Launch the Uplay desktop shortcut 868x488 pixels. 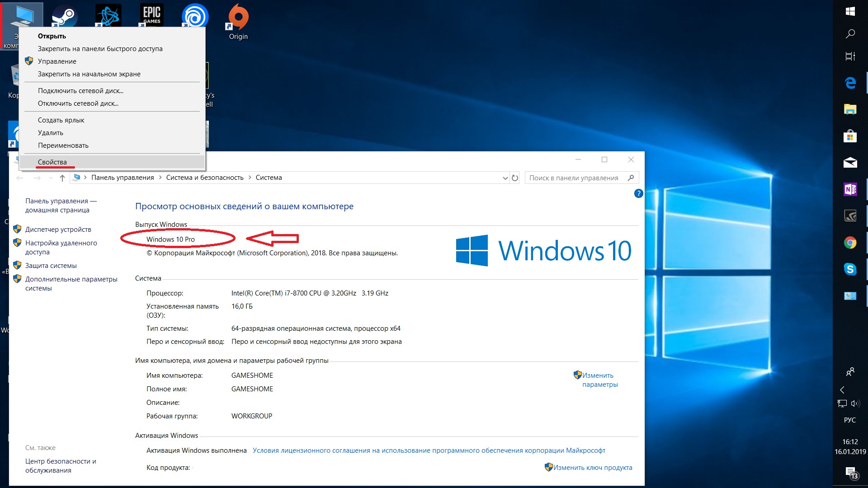point(195,15)
